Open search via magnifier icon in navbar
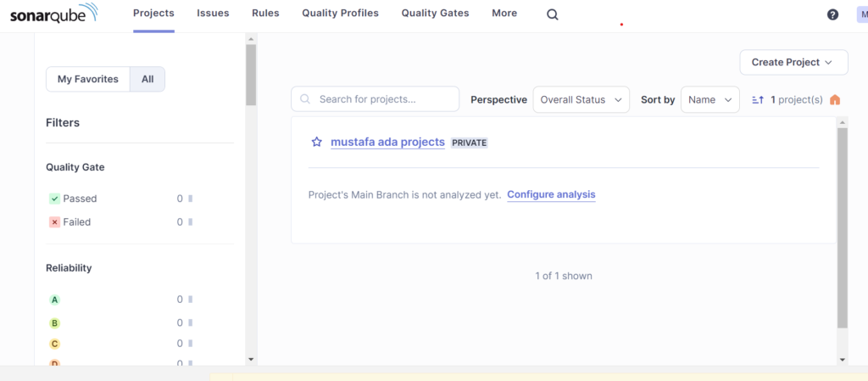 pos(553,14)
